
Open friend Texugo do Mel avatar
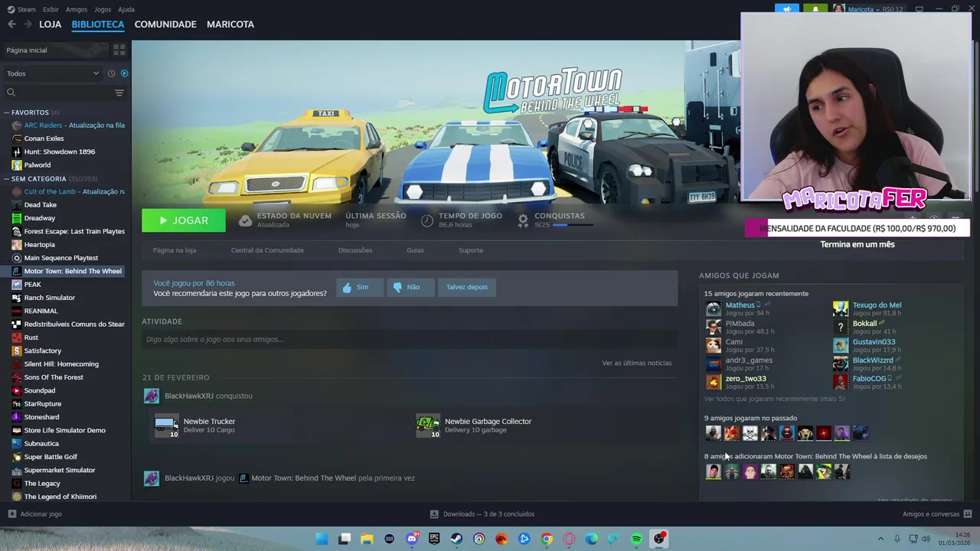point(841,309)
